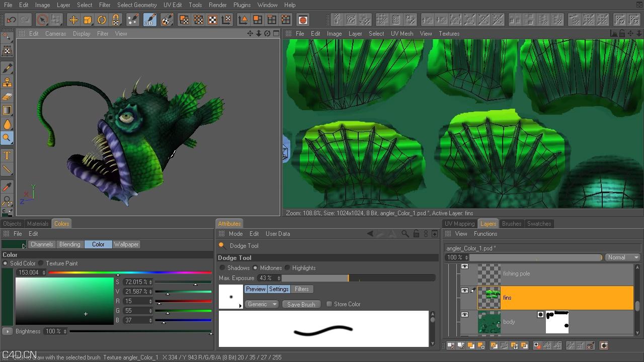Viewport: 644px width, 362px height.
Task: Switch to the Materials tab
Action: pyautogui.click(x=38, y=223)
